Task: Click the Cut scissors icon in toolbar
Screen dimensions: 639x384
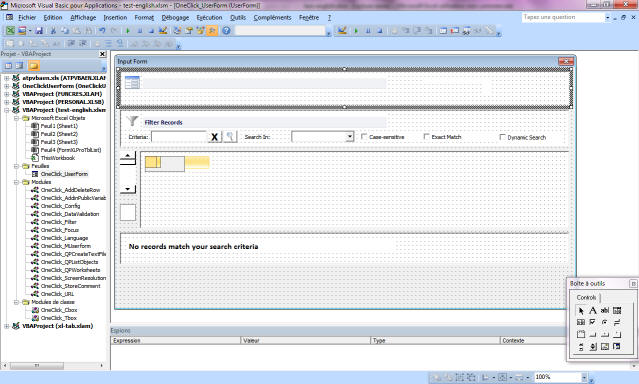Action: pyautogui.click(x=53, y=31)
